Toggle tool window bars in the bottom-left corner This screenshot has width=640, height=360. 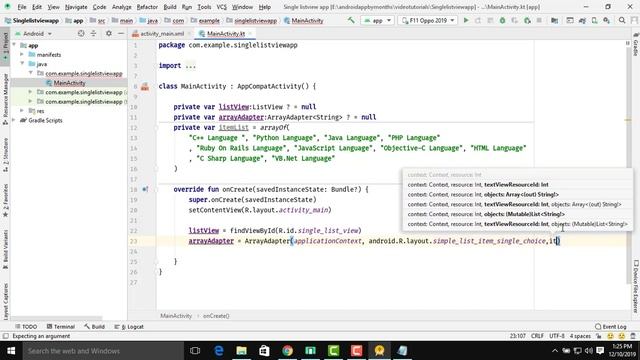5,336
